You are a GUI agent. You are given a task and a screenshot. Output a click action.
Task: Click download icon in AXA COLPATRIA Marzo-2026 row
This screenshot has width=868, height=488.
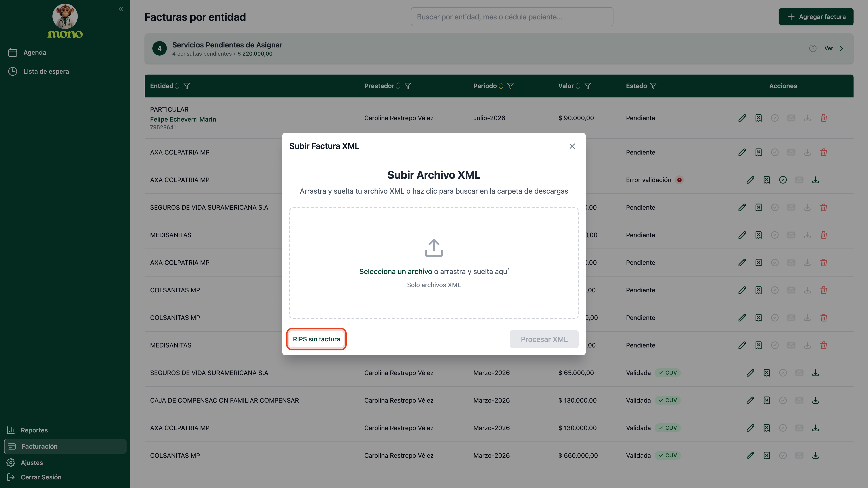pos(815,428)
